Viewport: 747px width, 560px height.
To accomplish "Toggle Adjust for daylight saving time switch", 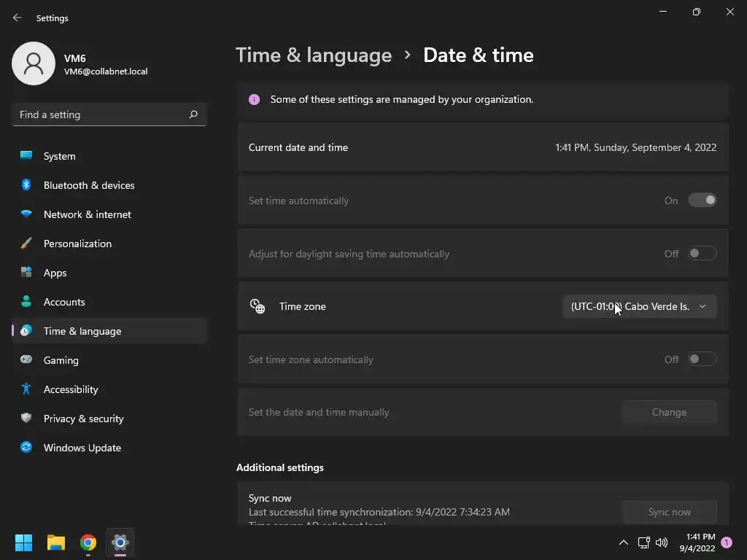I will [x=702, y=254].
